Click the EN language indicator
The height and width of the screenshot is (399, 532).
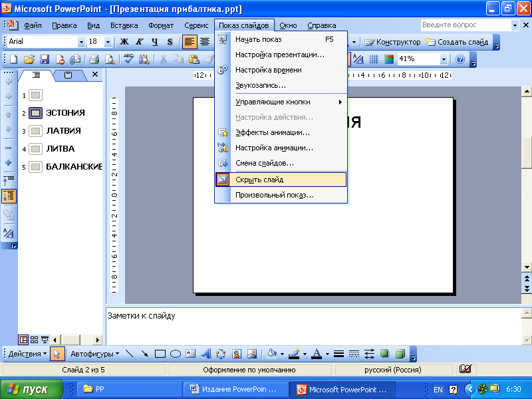tap(438, 390)
